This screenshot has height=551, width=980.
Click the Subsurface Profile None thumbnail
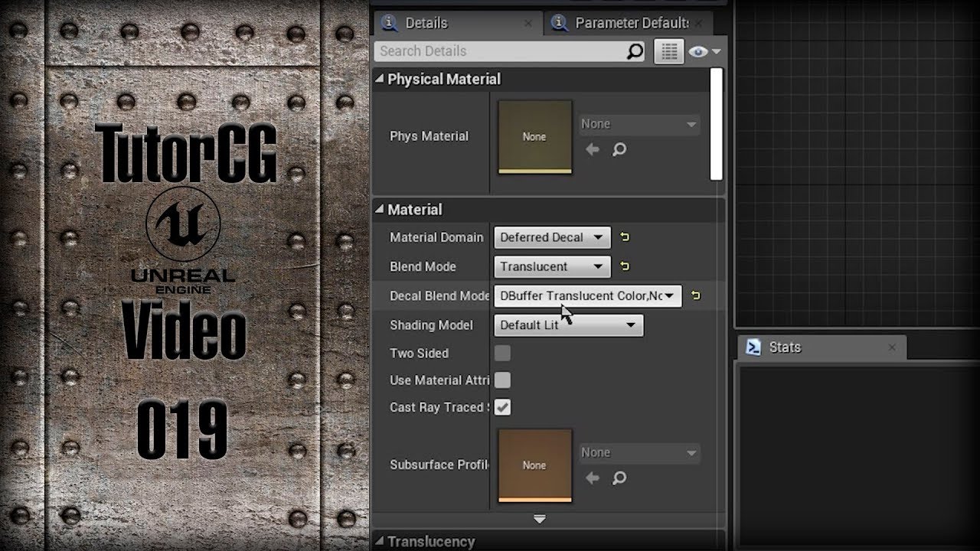tap(534, 465)
